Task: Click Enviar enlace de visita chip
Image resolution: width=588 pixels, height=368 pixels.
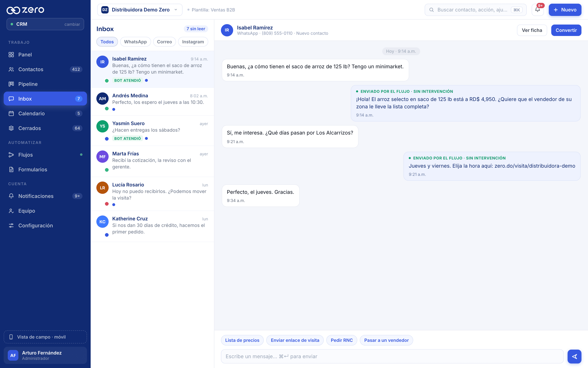Action: pyautogui.click(x=295, y=340)
